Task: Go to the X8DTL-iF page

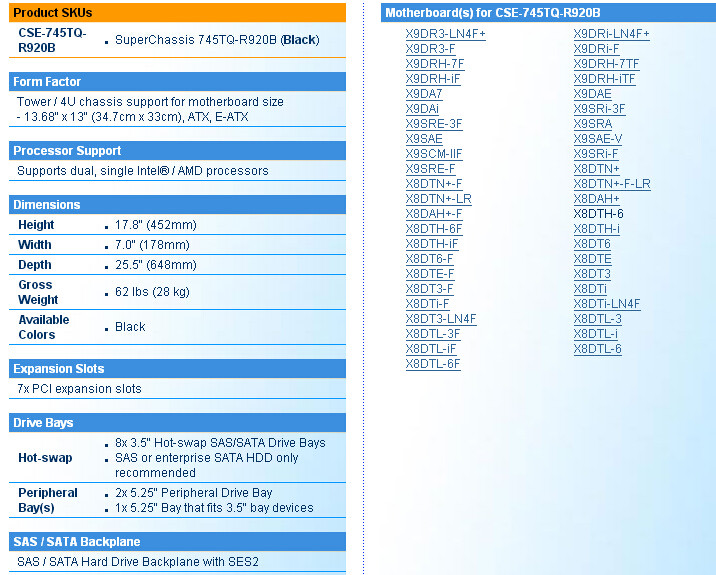Action: (431, 350)
